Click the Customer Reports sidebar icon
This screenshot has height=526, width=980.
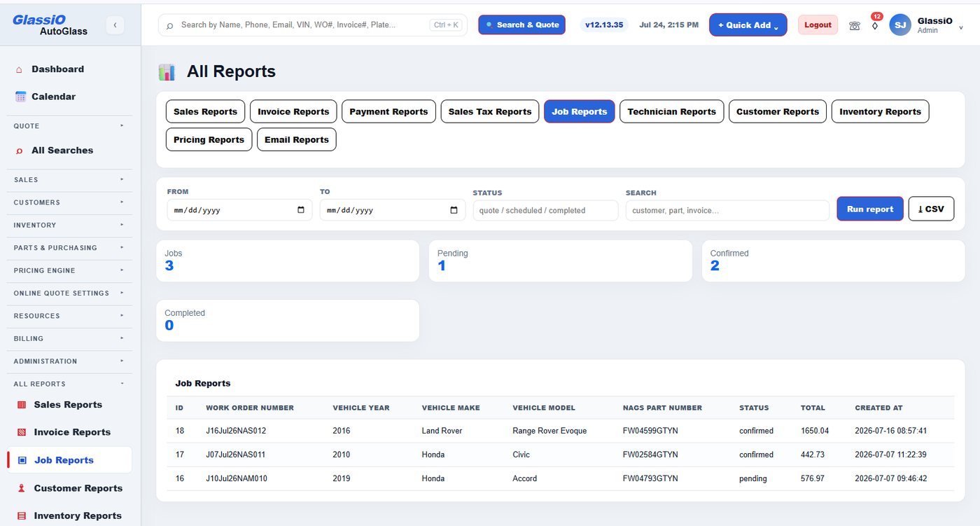[21, 488]
